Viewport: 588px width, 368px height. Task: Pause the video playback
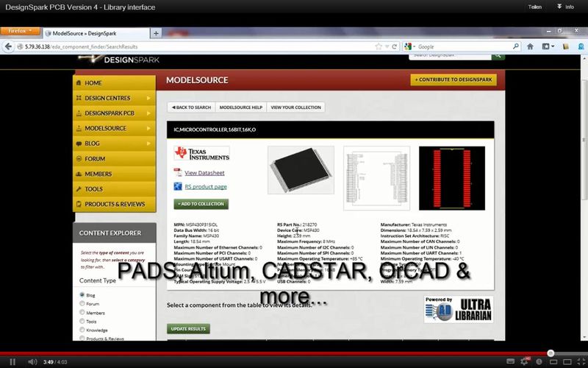pos(12,362)
